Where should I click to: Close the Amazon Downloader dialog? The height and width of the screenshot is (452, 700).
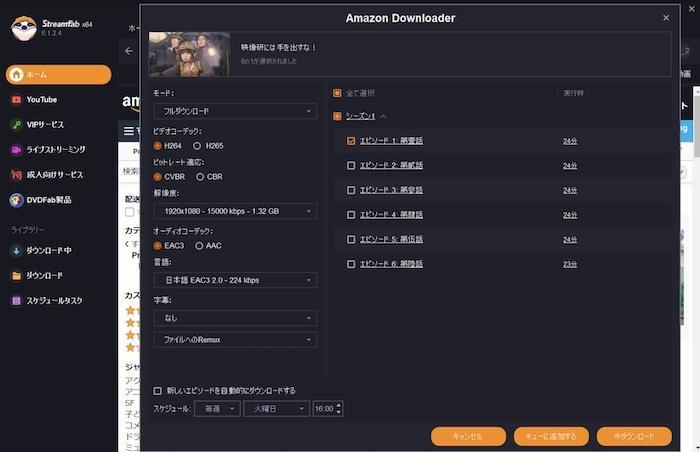pyautogui.click(x=666, y=17)
